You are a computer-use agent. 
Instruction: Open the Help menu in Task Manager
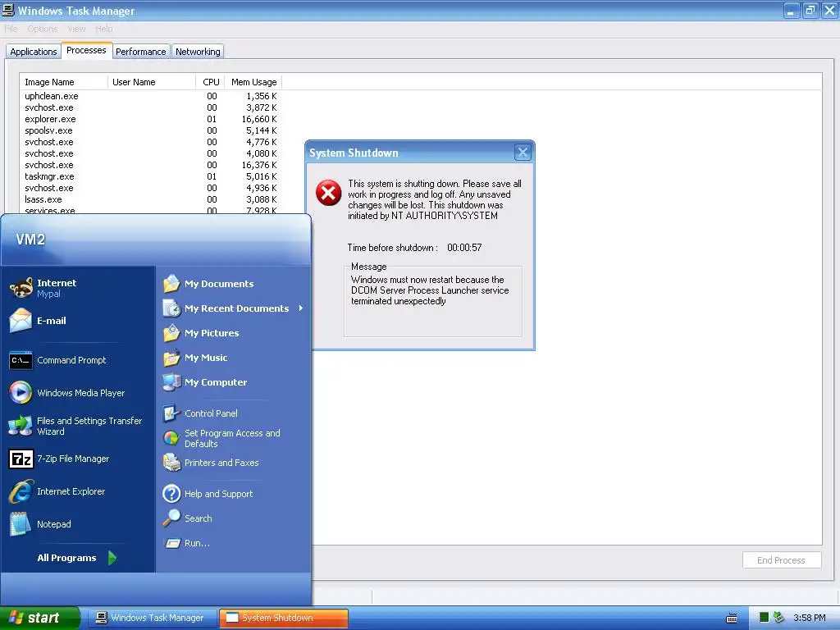click(104, 29)
